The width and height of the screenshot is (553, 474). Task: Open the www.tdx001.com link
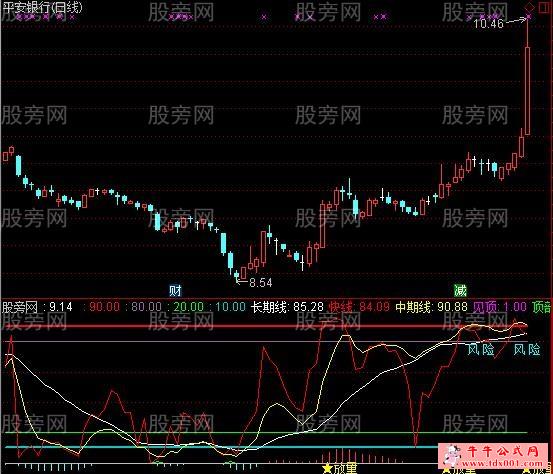503,463
